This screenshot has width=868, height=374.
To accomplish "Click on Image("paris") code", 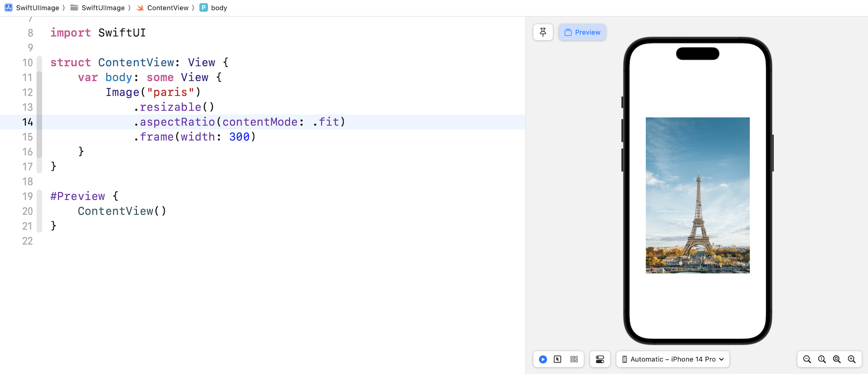I will [x=153, y=92].
